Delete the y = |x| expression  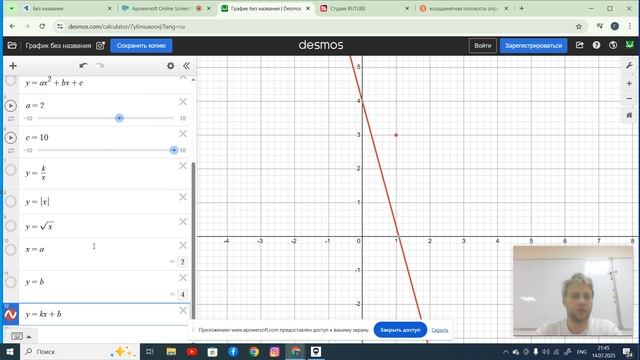183,197
